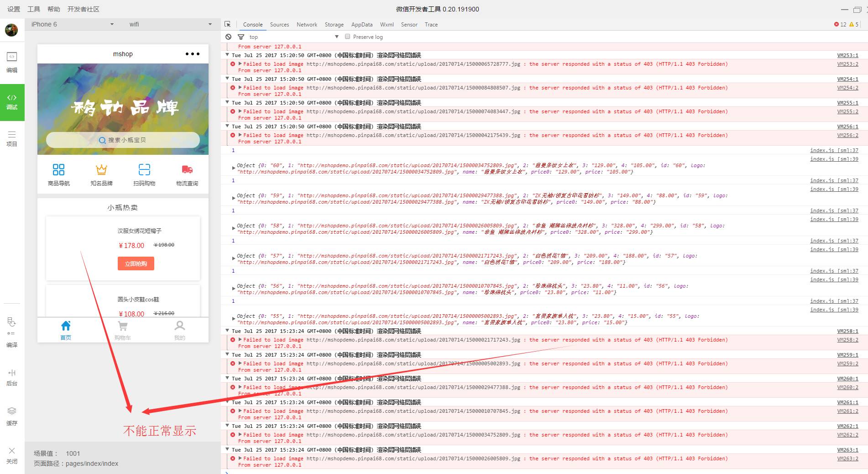
Task: Switch to the Sensor tab
Action: [x=409, y=25]
